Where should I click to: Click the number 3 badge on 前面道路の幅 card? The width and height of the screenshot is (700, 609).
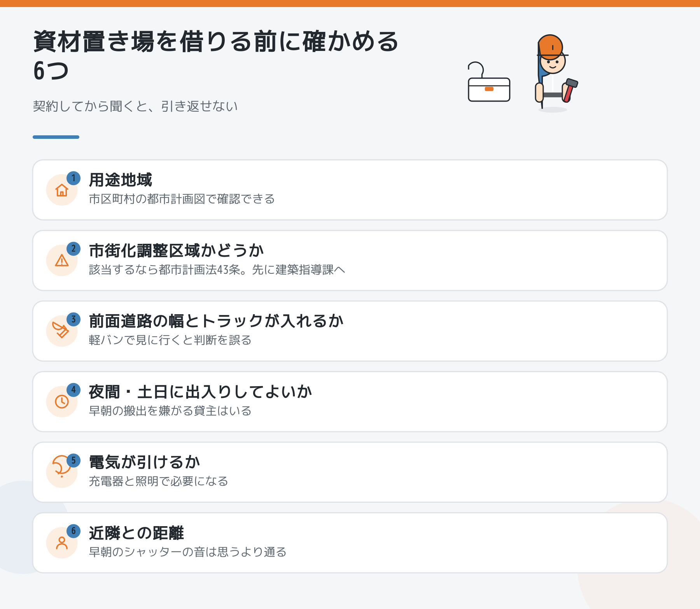tap(73, 320)
